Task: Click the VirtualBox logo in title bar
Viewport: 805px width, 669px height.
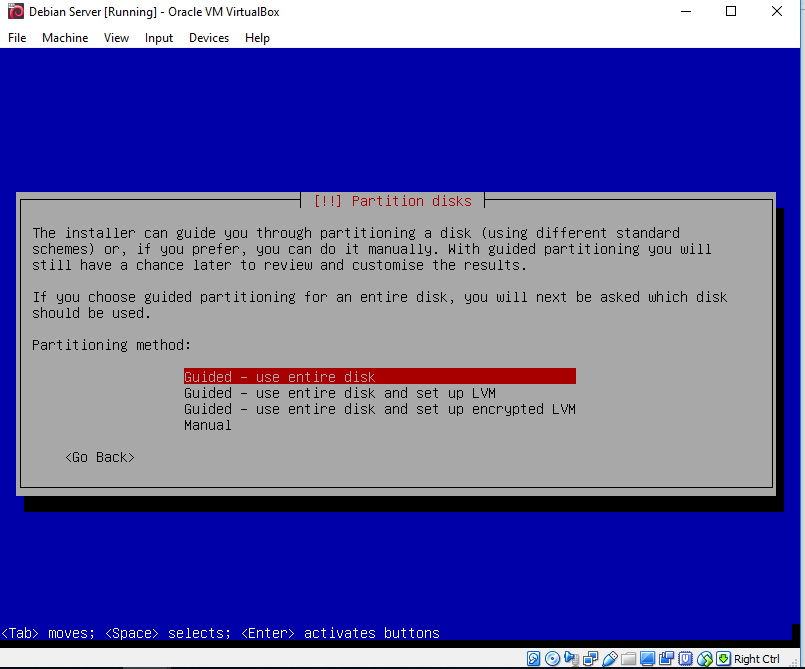Action: 16,11
